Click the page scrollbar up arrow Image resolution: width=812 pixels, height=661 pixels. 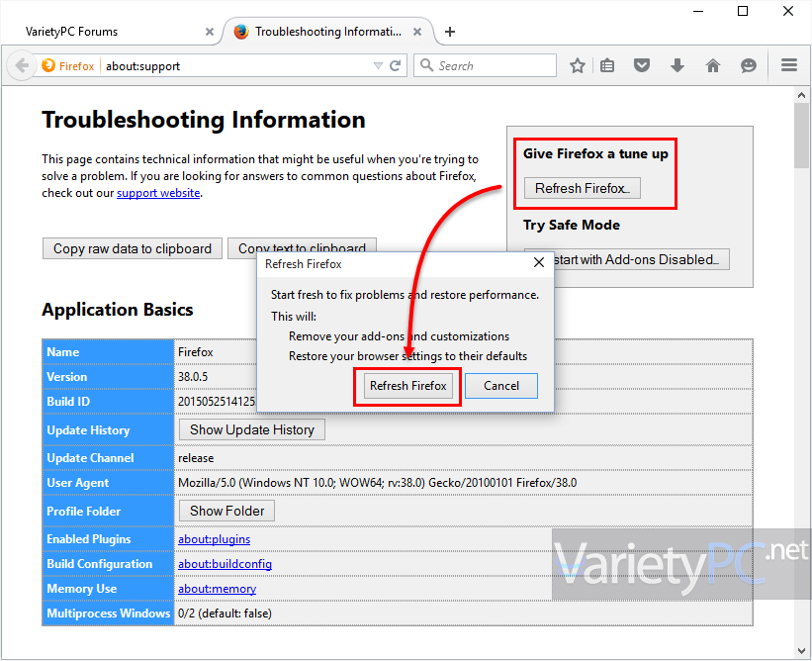[x=802, y=95]
